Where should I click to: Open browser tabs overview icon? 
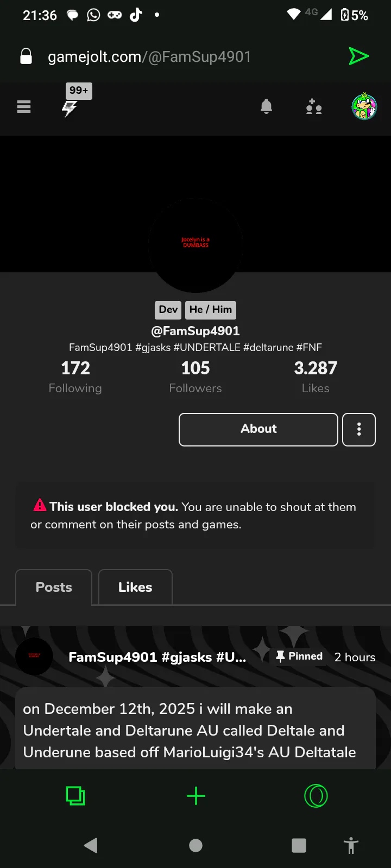tap(75, 796)
